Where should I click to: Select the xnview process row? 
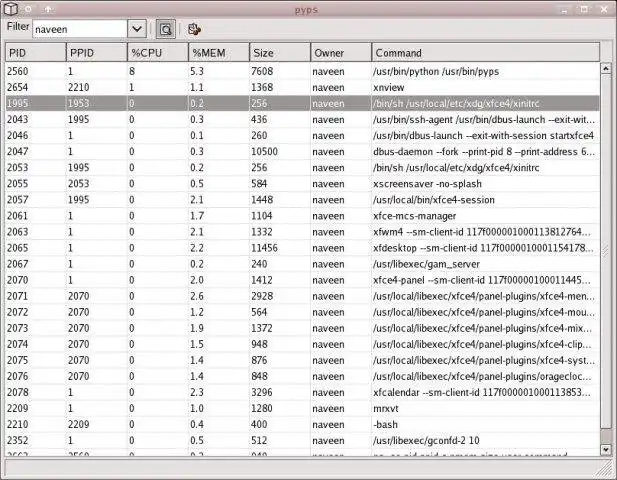tap(302, 87)
